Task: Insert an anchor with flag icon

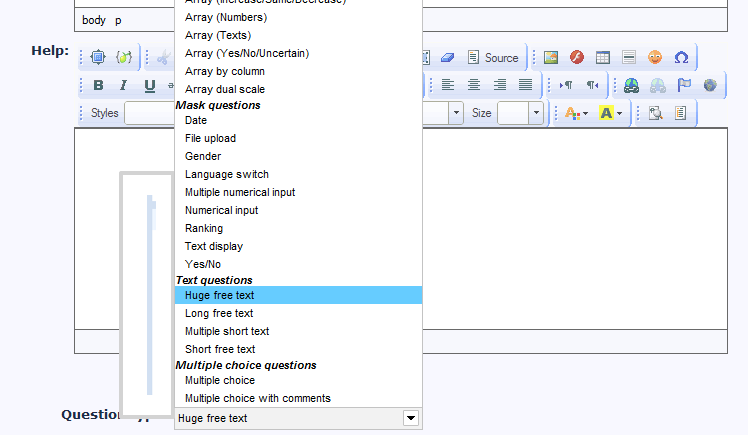Action: pos(684,85)
